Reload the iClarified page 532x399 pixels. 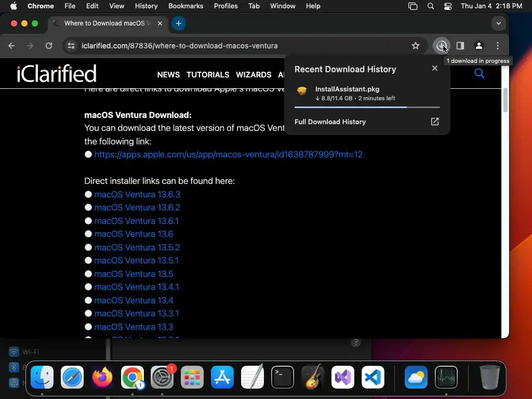click(49, 46)
